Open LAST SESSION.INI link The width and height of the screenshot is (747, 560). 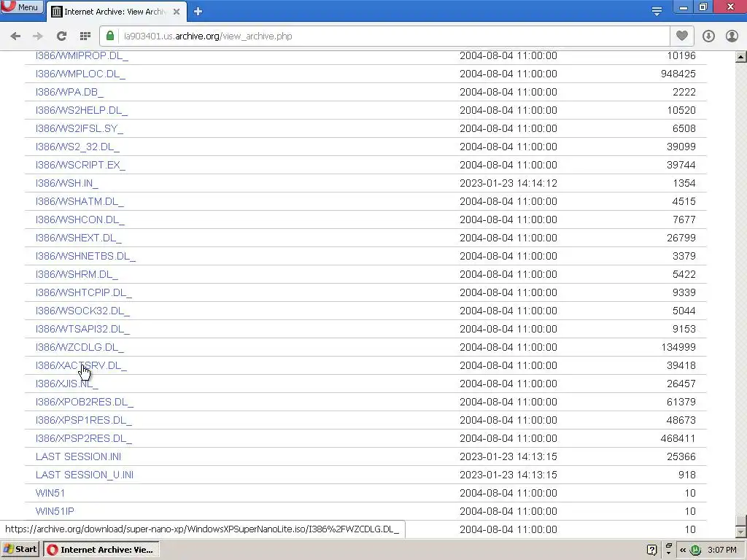coord(78,456)
